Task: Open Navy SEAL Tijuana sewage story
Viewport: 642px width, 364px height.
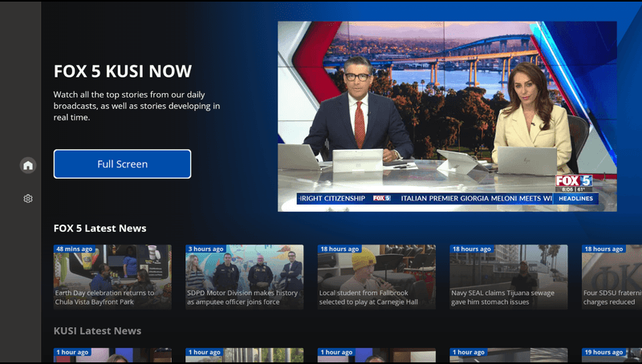Action: tap(508, 277)
